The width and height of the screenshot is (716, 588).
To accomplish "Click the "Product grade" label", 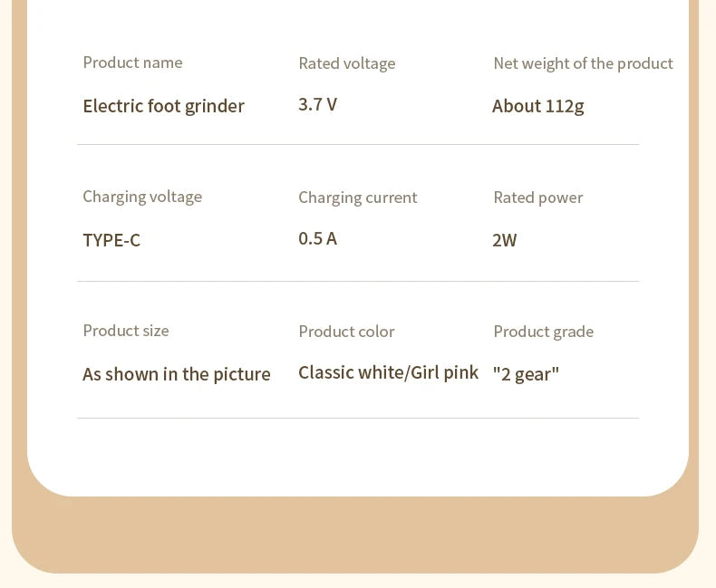I will click(x=543, y=332).
